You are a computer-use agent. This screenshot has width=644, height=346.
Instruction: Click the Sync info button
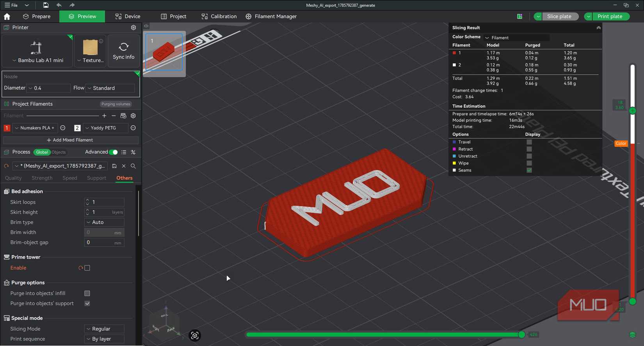pyautogui.click(x=124, y=51)
